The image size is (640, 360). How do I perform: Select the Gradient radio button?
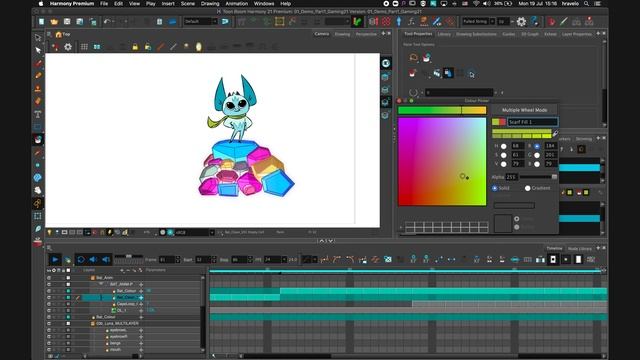coord(527,188)
